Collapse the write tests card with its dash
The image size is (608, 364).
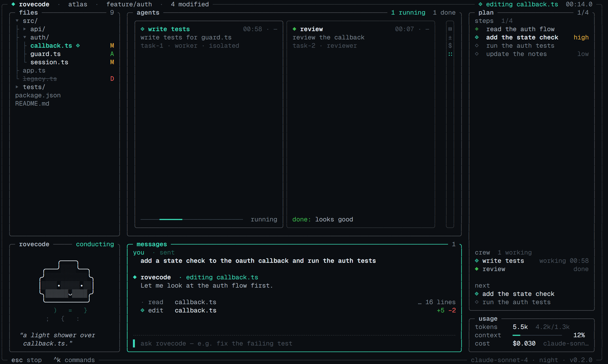[x=275, y=29]
